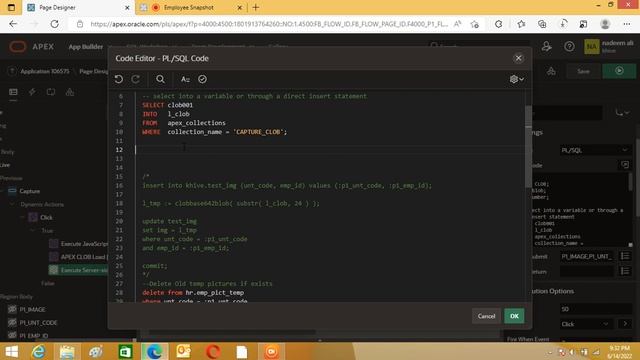Open the Windows Start menu

11,351
